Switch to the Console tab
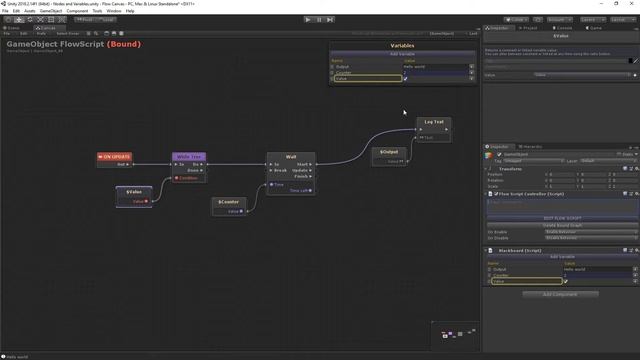This screenshot has width=640, height=360. (562, 28)
